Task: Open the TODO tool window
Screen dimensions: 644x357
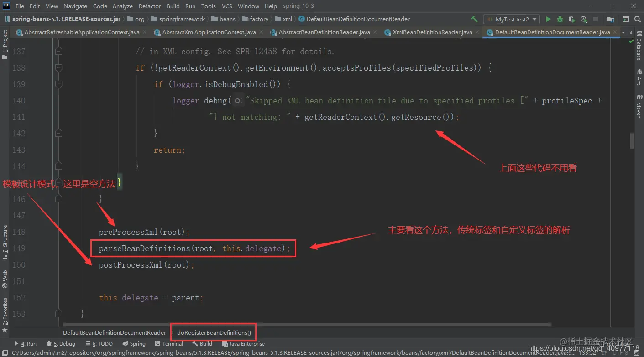Action: coord(99,344)
